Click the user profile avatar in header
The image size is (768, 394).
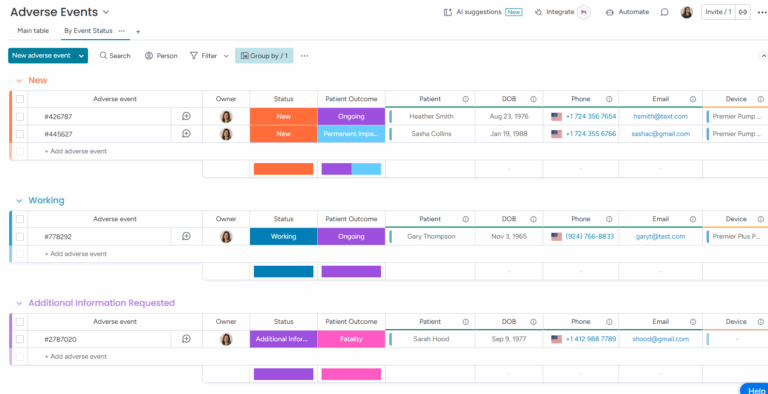click(x=687, y=12)
